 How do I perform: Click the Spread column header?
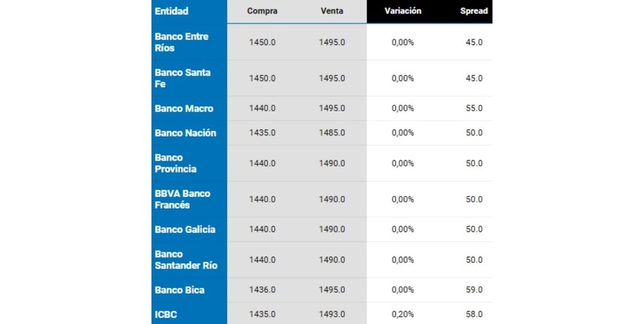pos(474,11)
